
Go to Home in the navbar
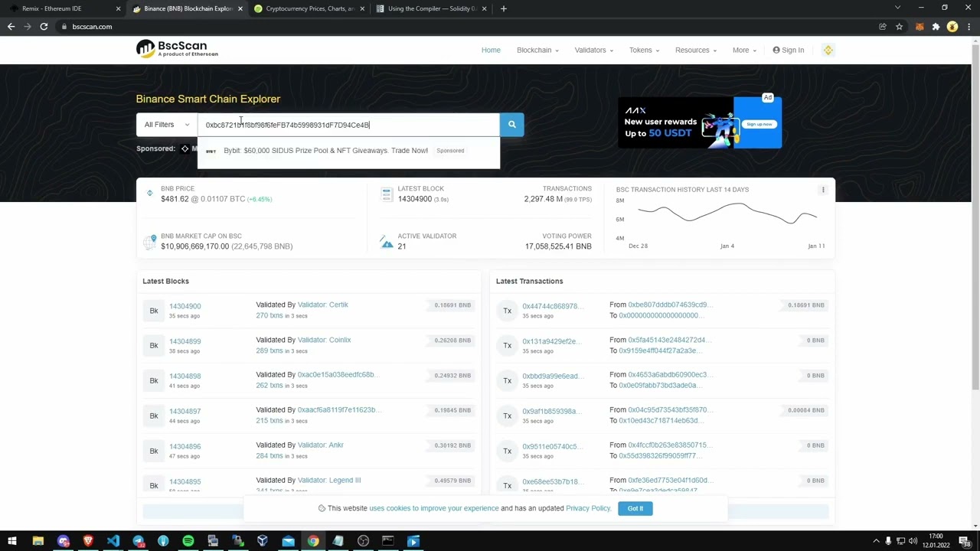[491, 51]
